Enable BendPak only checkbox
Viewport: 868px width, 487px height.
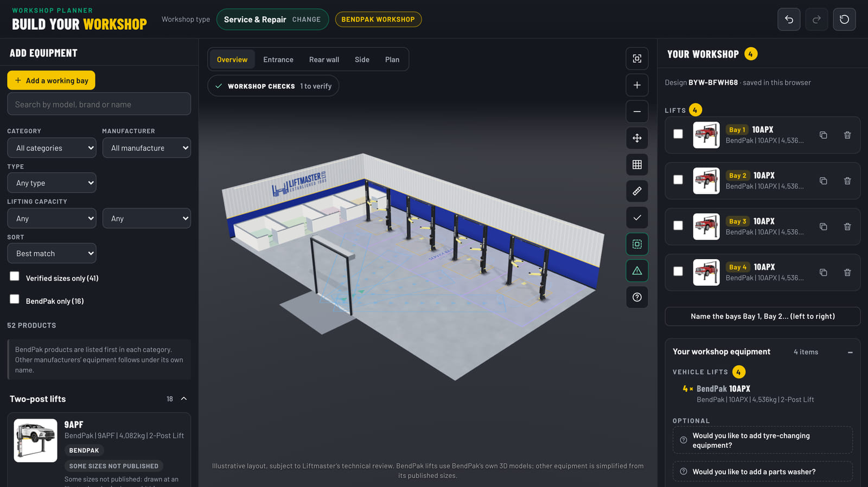(15, 299)
